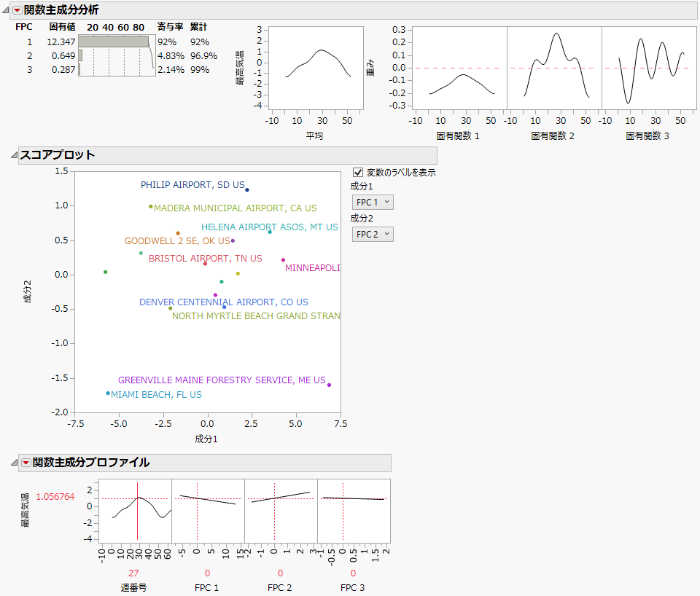
Task: Uncheck 変数のラベルを表示 checkbox
Action: [x=357, y=172]
